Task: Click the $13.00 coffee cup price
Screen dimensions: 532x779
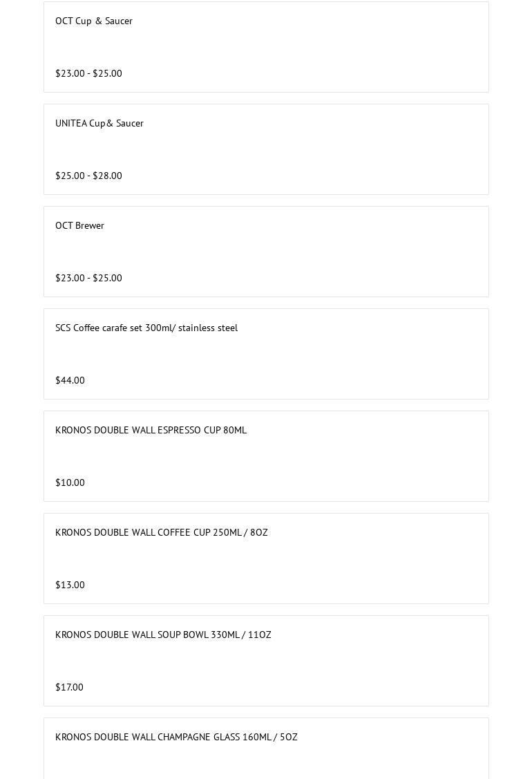Action: pyautogui.click(x=70, y=585)
